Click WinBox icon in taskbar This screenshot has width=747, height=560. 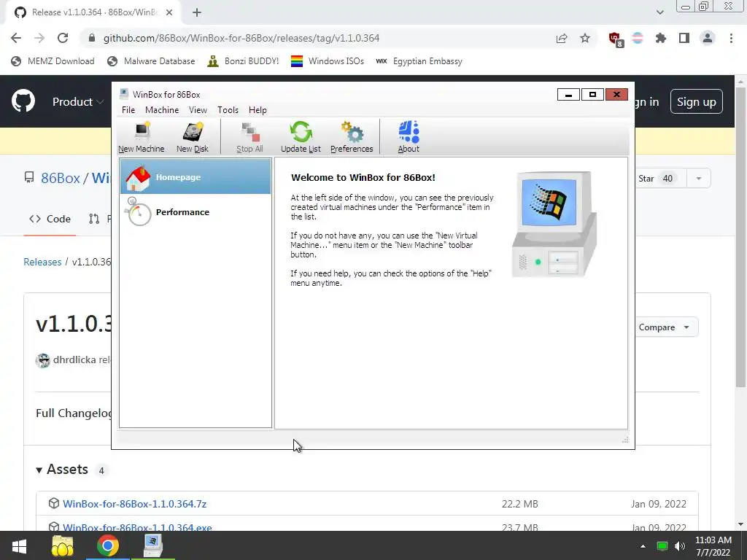[x=153, y=545]
